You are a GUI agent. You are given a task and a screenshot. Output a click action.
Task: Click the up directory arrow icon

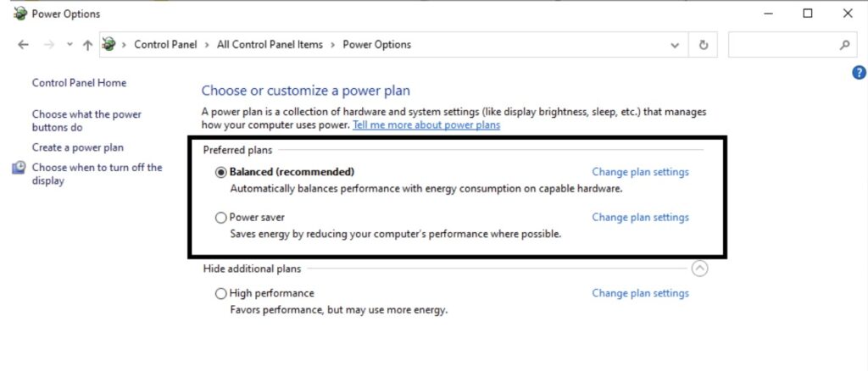click(87, 45)
